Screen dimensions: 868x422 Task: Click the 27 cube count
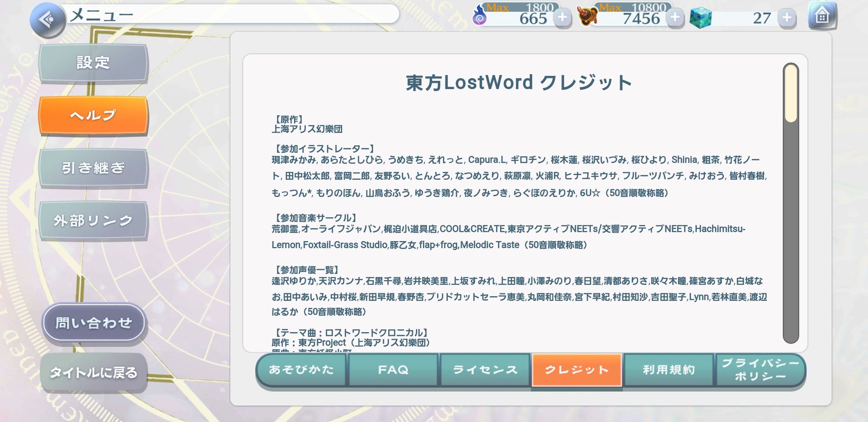tap(762, 18)
